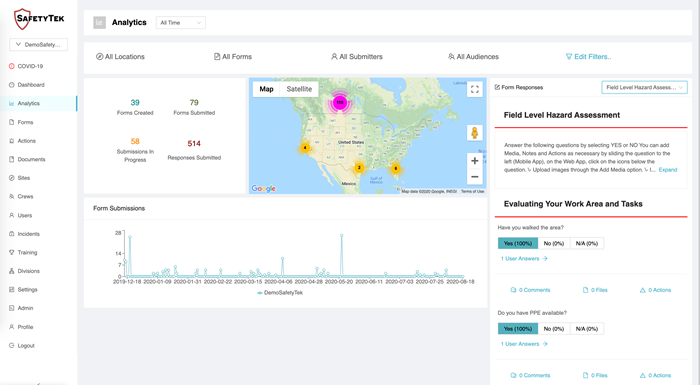The height and width of the screenshot is (385, 700).
Task: Open the All Time period dropdown
Action: point(181,23)
